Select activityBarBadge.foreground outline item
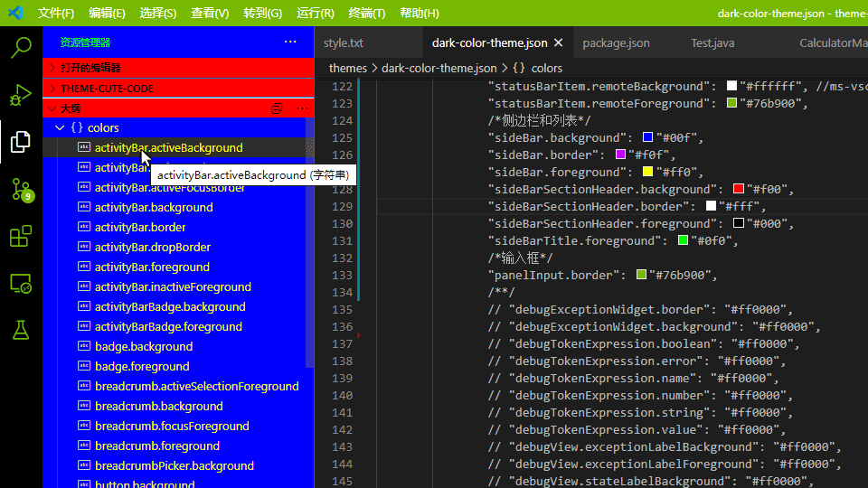This screenshot has width=868, height=488. [x=174, y=326]
